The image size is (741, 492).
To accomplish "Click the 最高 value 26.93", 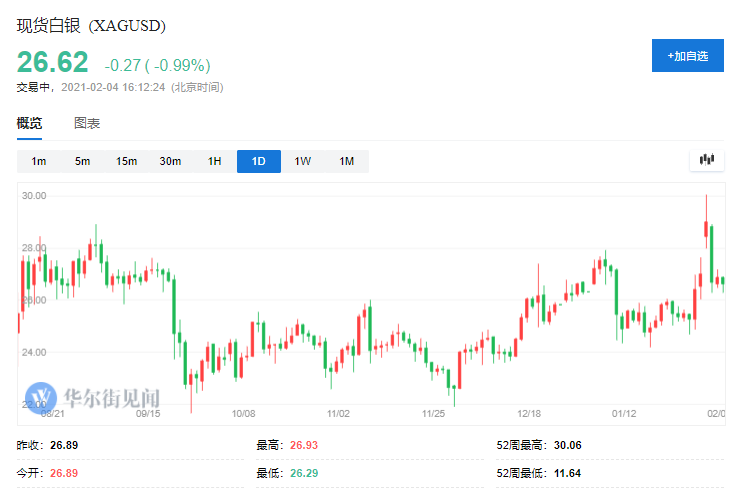I will click(302, 445).
